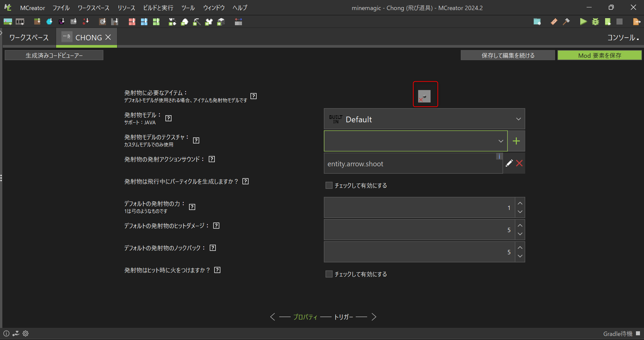
Task: Open the ウィンドウ menu
Action: [214, 8]
